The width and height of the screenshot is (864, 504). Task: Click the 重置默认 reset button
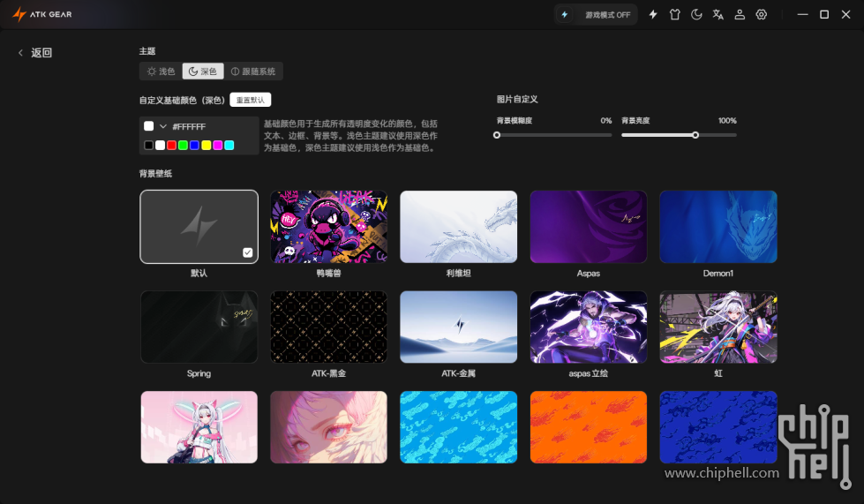pos(250,100)
